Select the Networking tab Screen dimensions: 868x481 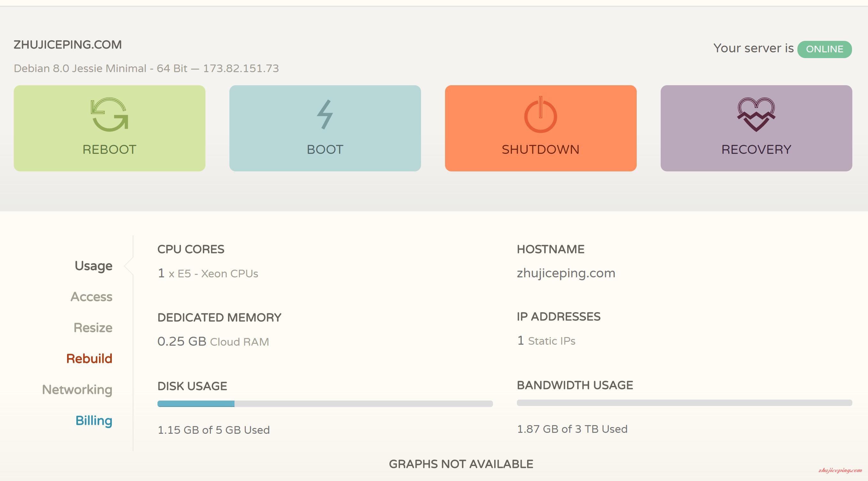tap(77, 390)
